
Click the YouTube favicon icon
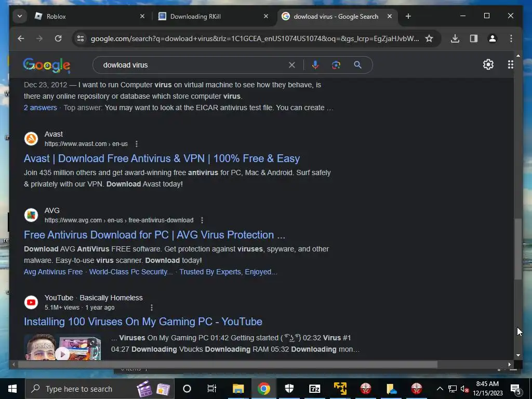click(x=31, y=302)
